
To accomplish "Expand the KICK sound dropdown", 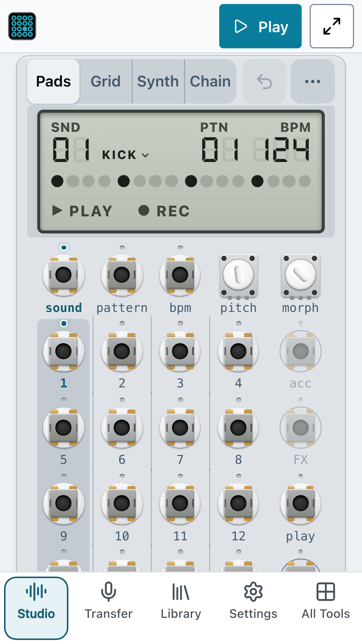I will click(126, 155).
